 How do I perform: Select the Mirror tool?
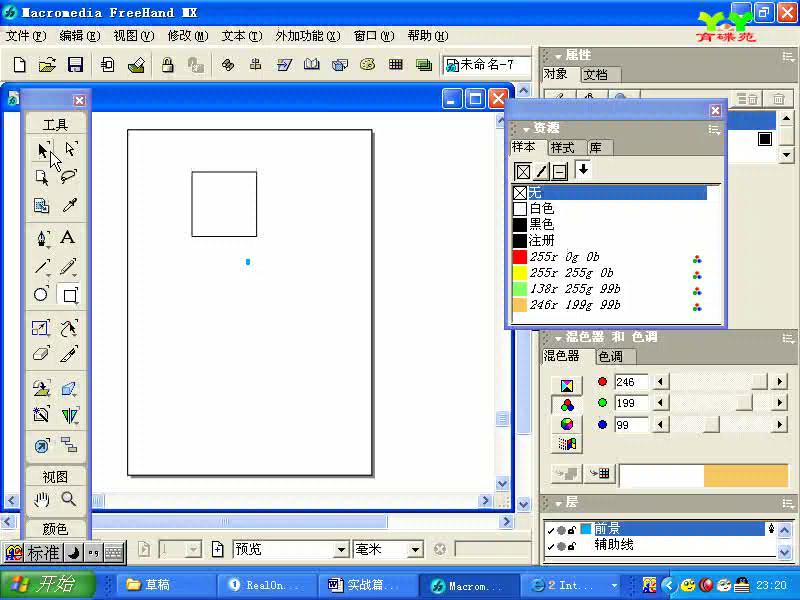[69, 415]
